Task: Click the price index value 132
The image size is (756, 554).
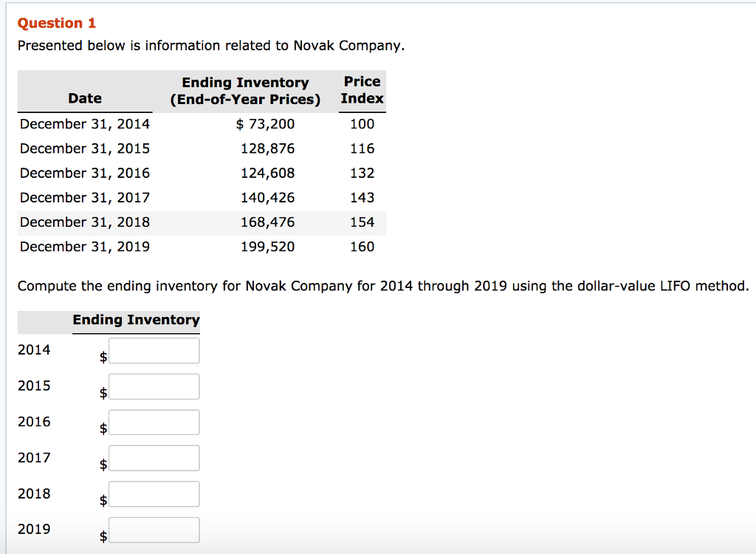Action: point(362,174)
